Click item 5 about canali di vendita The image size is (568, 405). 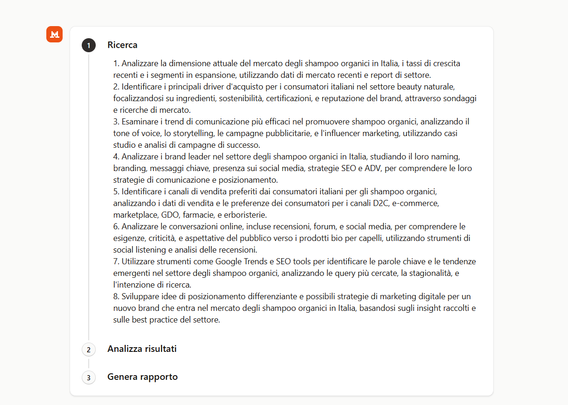point(276,203)
